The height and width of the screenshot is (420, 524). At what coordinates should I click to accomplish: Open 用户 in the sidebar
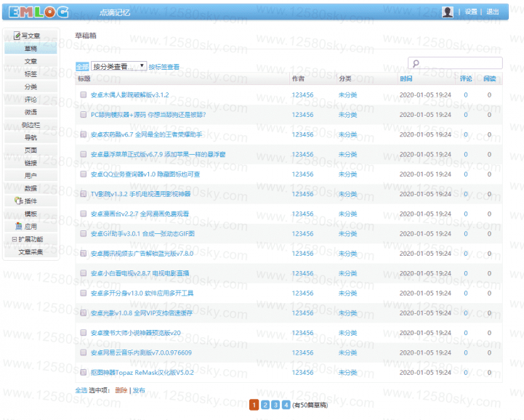pyautogui.click(x=31, y=175)
